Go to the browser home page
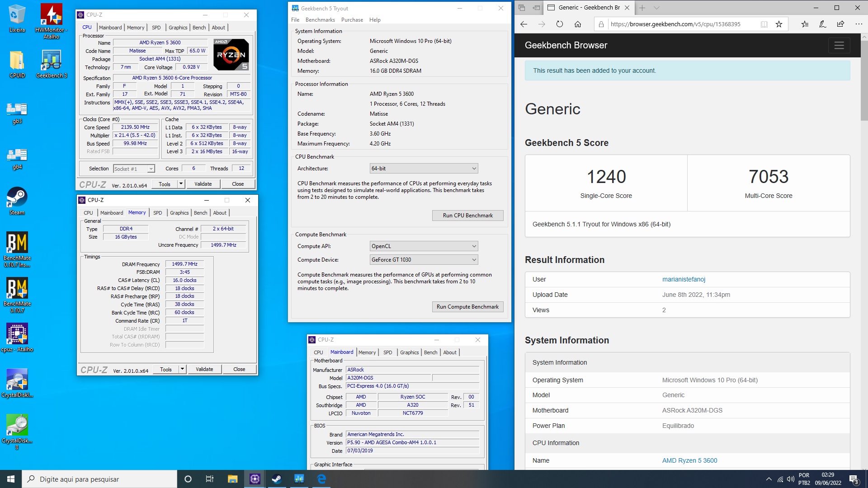Viewport: 868px width, 488px height. coord(578,24)
